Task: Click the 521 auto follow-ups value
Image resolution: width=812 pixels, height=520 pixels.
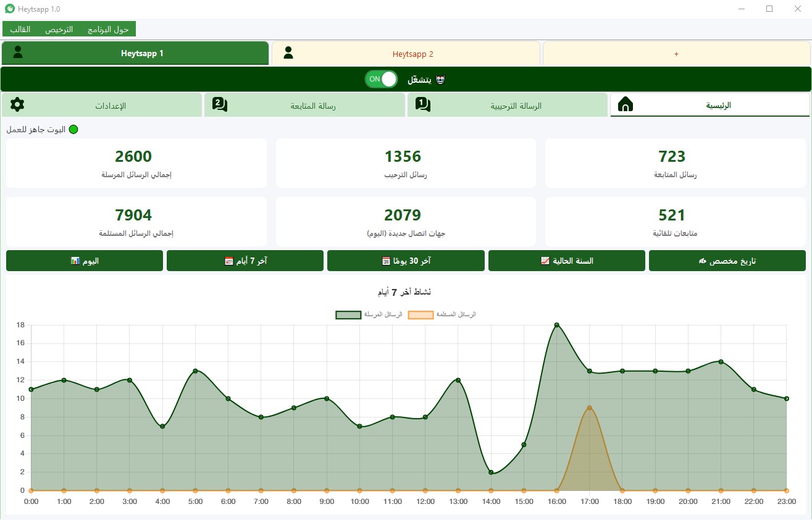Action: click(672, 216)
